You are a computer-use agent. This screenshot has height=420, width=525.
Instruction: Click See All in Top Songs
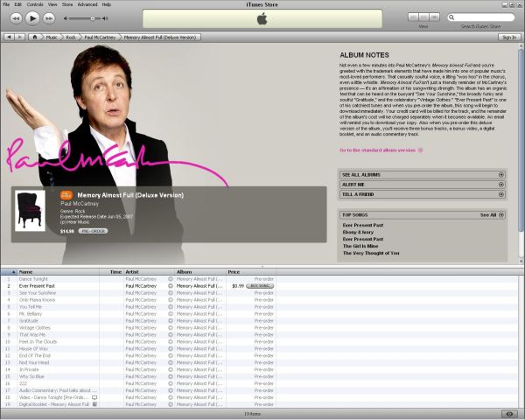point(492,215)
